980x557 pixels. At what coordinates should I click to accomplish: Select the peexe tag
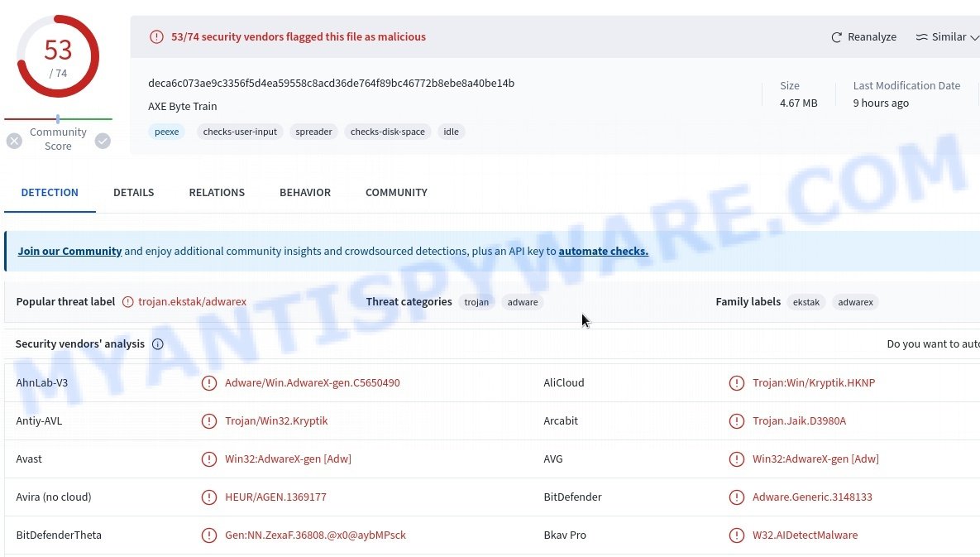[167, 132]
